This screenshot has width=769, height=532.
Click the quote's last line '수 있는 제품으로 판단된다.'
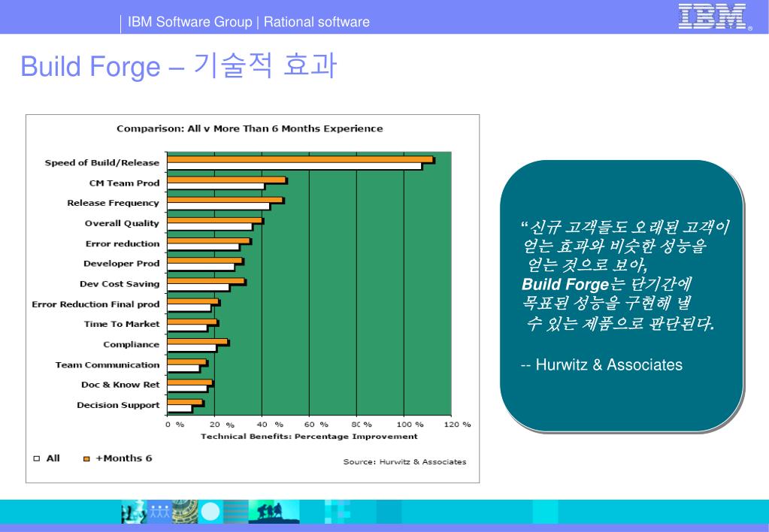(620, 324)
